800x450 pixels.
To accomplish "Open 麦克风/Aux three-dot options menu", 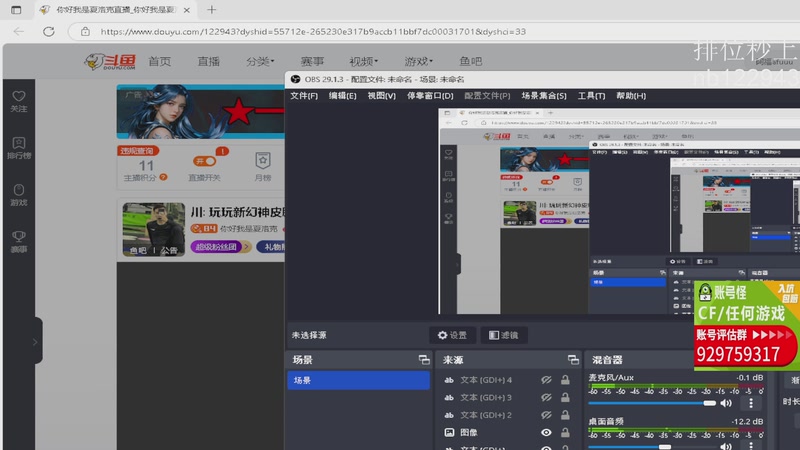I will pos(751,403).
